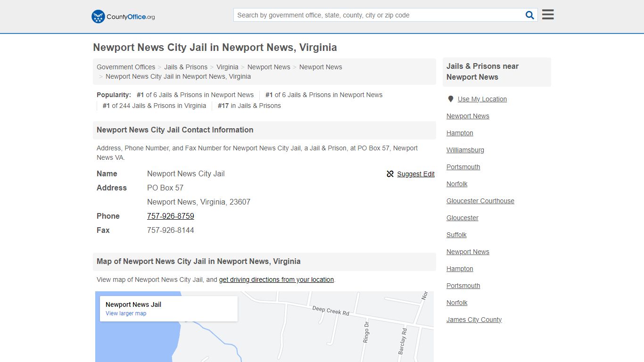The image size is (644, 362).
Task: Open first Newport News breadcrumb
Action: pos(269,67)
